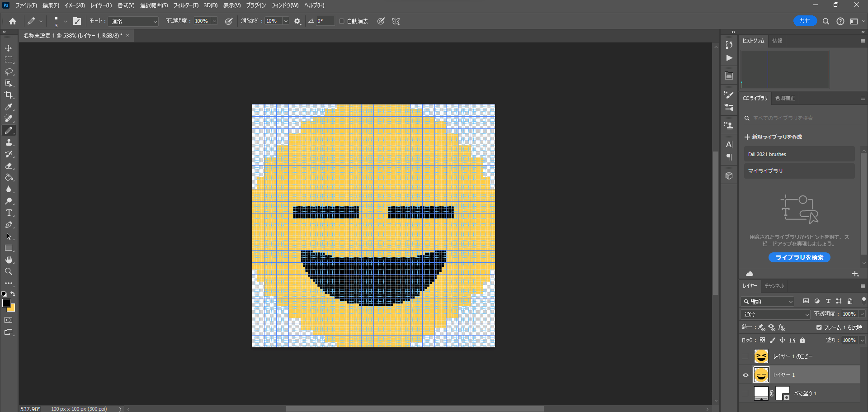
Task: Select the Crop tool
Action: click(9, 95)
